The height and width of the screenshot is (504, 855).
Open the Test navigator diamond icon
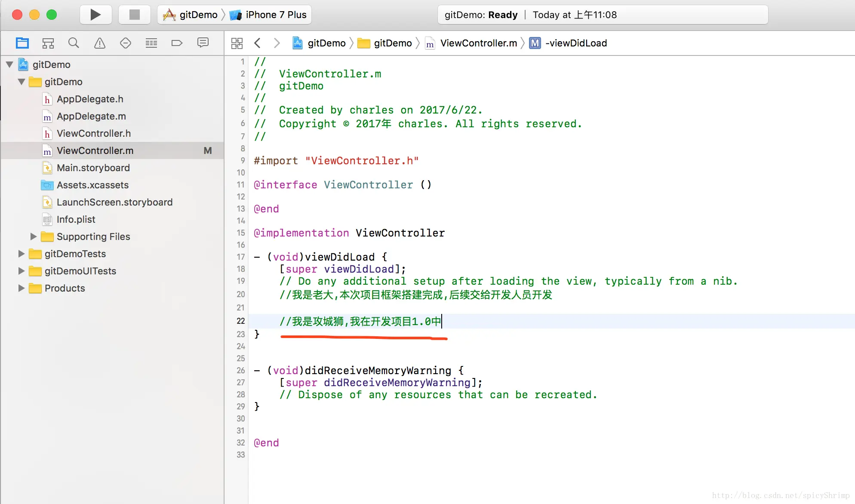pyautogui.click(x=125, y=43)
